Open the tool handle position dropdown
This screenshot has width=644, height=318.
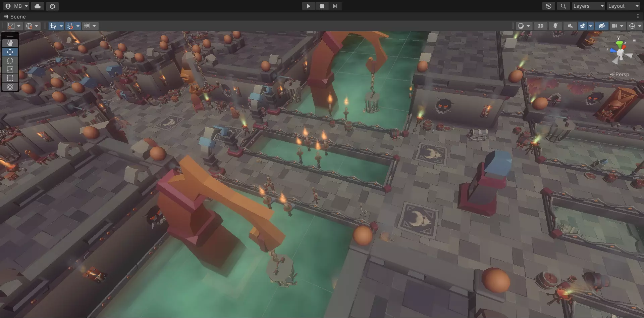(x=14, y=26)
